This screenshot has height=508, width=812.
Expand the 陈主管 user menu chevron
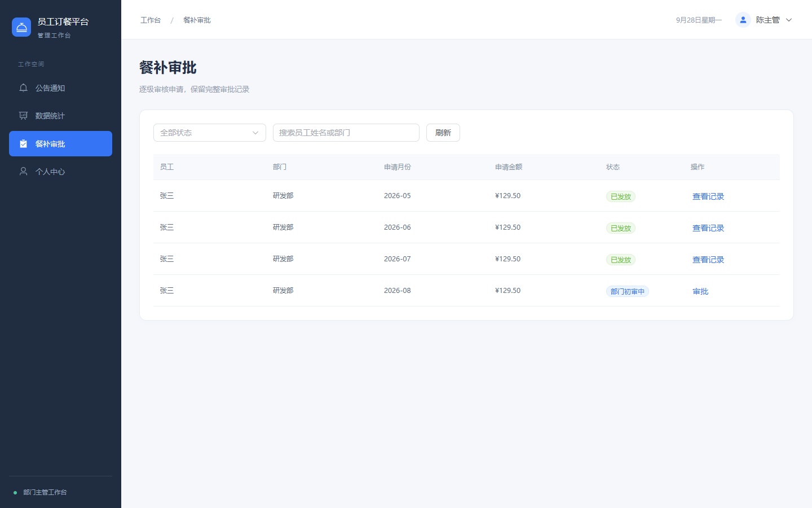pos(789,20)
